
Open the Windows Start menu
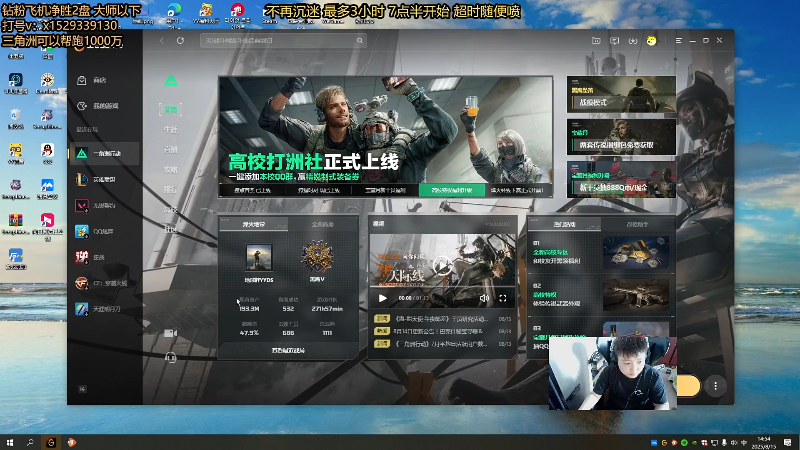coord(10,442)
